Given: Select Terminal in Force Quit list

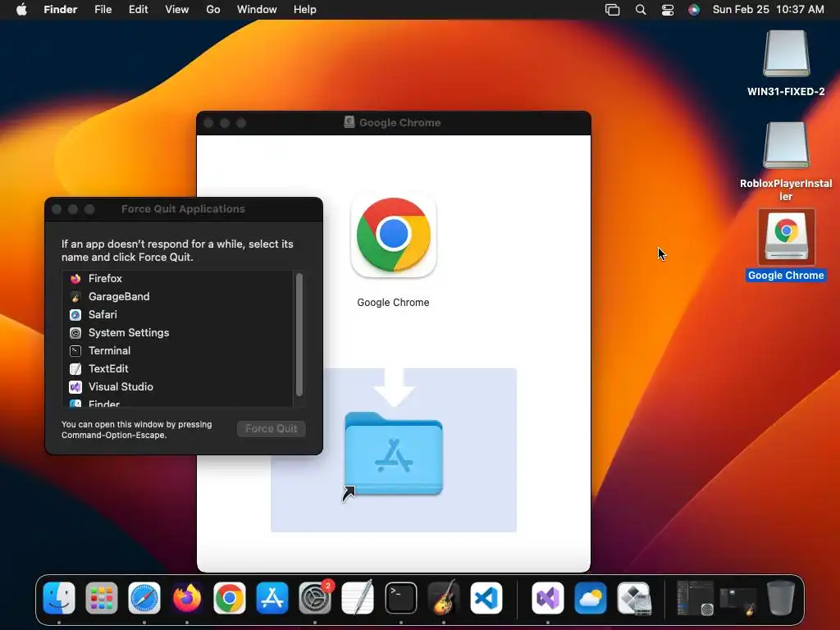Looking at the screenshot, I should (178, 351).
